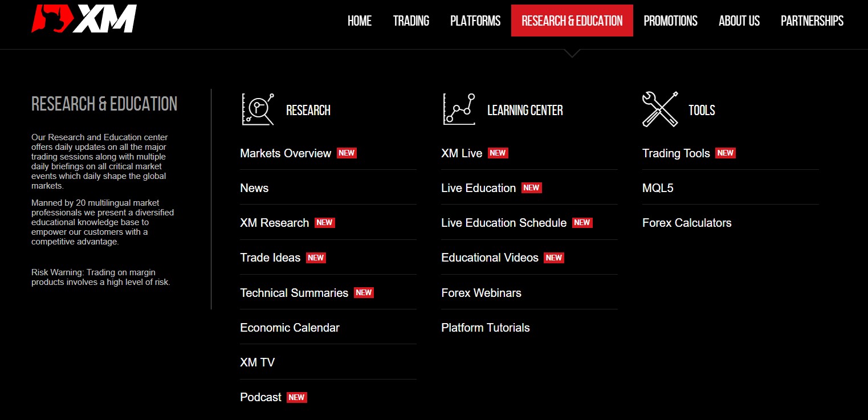Open Forex Calculators
The image size is (868, 420).
(687, 223)
